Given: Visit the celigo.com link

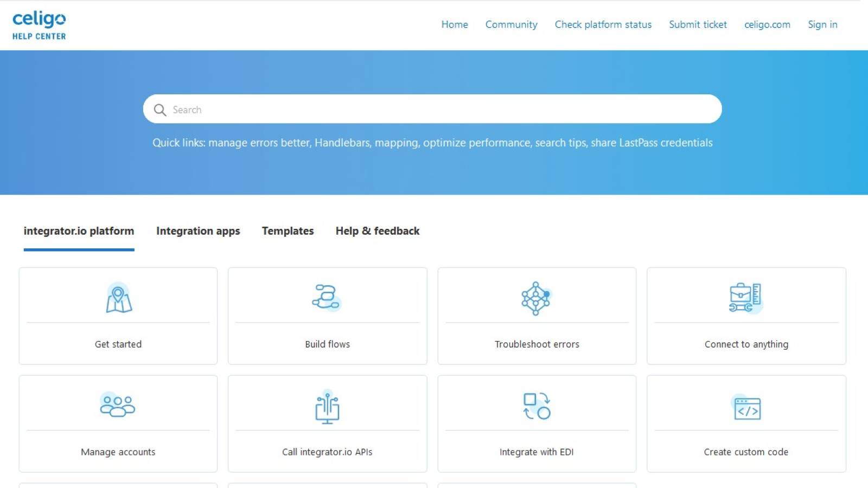Looking at the screenshot, I should pyautogui.click(x=767, y=24).
